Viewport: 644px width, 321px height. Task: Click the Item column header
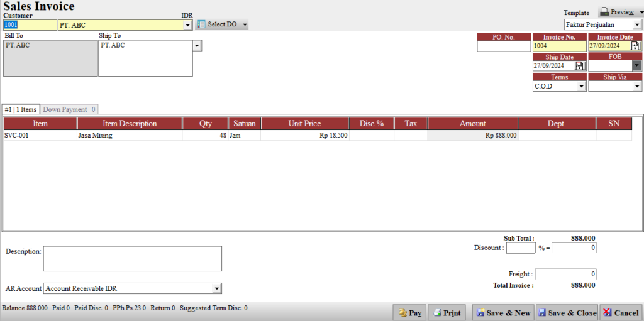point(40,124)
